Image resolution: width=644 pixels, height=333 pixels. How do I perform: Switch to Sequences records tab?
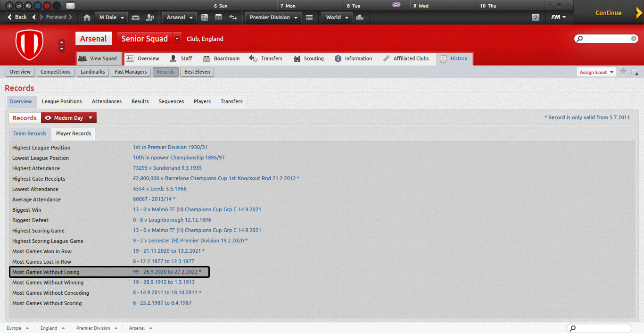point(171,101)
